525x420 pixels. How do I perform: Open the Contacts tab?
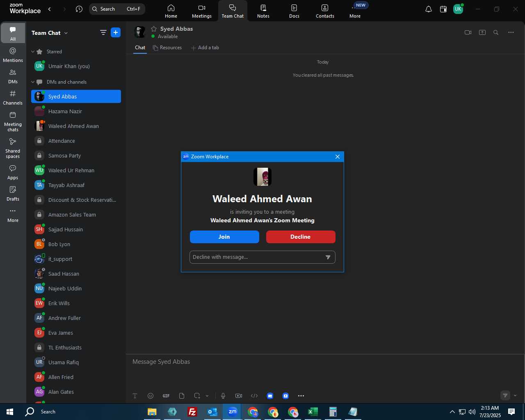325,11
